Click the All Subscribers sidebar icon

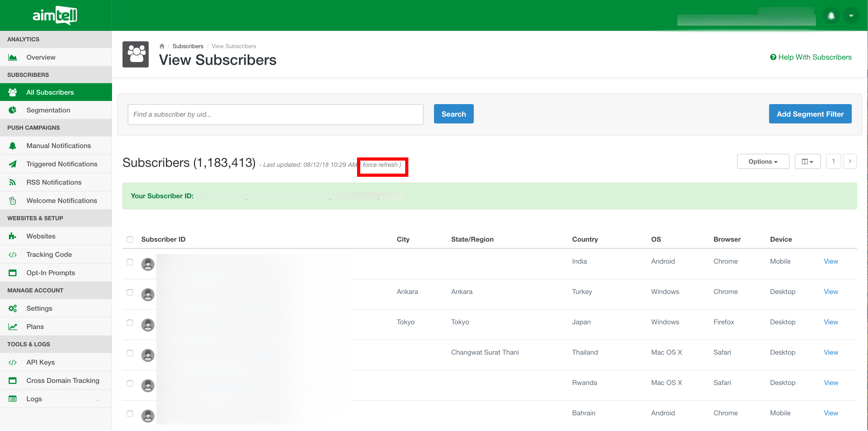(x=14, y=92)
